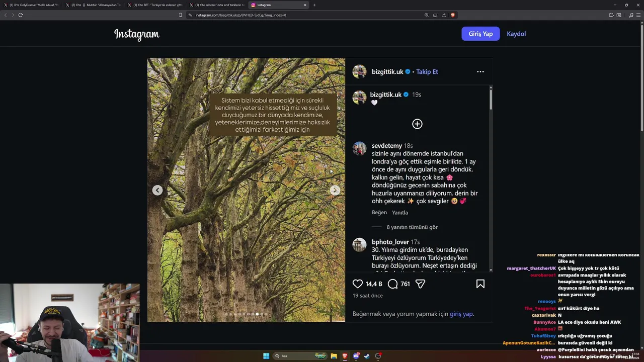Image resolution: width=644 pixels, height=362 pixels.
Task: Open bizgittik.uk profile in header
Action: (387, 71)
